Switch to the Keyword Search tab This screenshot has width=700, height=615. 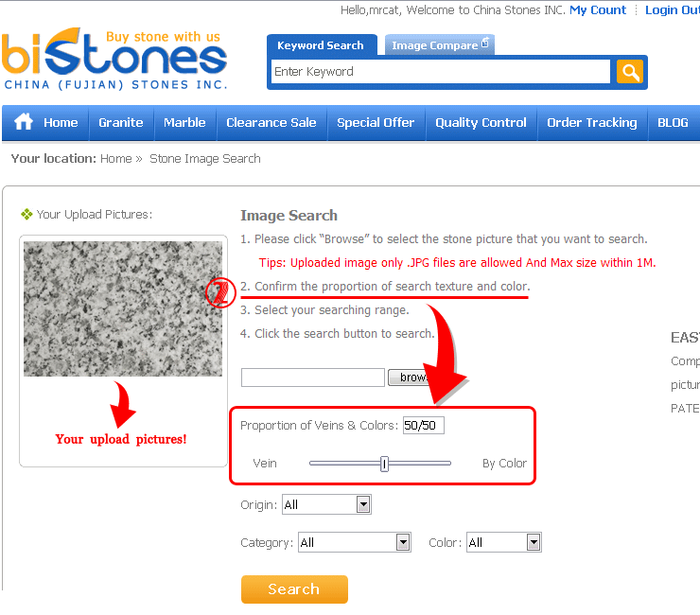click(322, 45)
